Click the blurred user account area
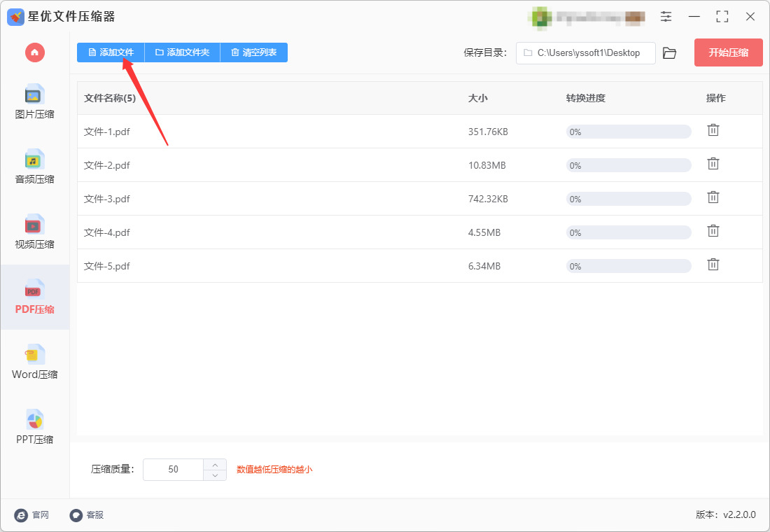770x532 pixels. pyautogui.click(x=587, y=17)
